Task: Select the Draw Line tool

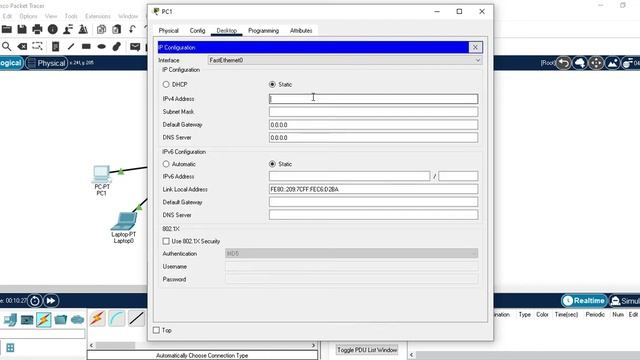Action: (x=71, y=46)
